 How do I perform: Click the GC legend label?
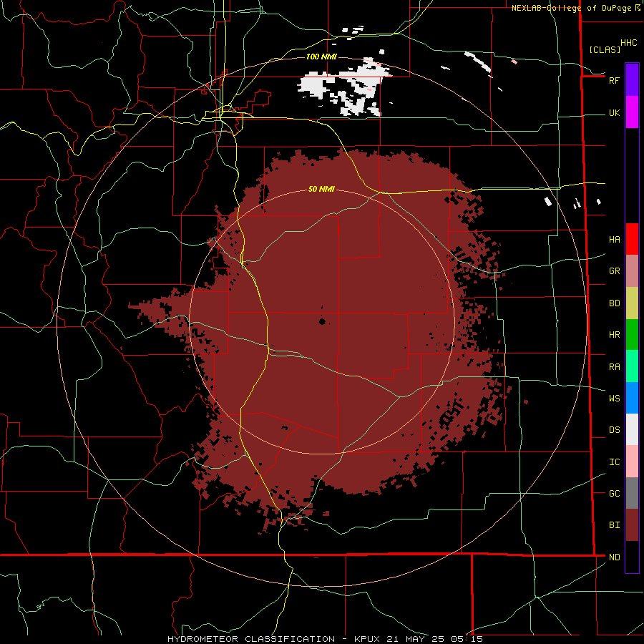pyautogui.click(x=614, y=494)
